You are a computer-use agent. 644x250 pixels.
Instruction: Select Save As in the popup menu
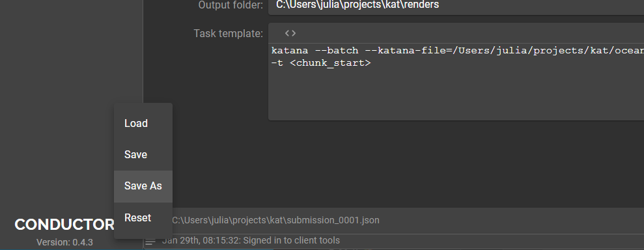pos(143,186)
